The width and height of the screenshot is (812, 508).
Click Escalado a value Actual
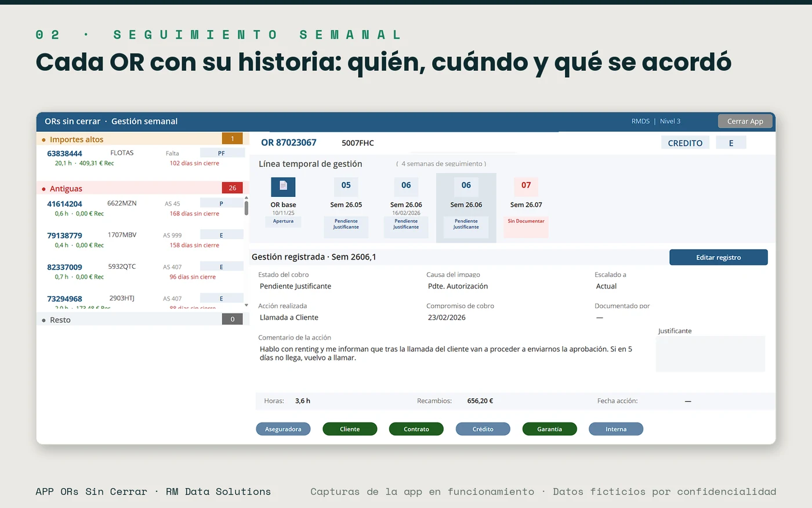click(606, 286)
